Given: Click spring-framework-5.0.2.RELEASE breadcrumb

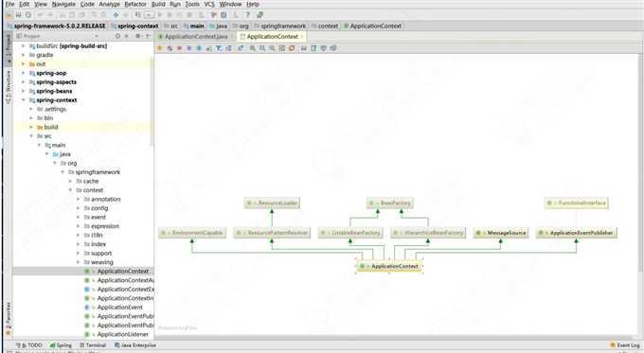Looking at the screenshot, I should 60,26.
